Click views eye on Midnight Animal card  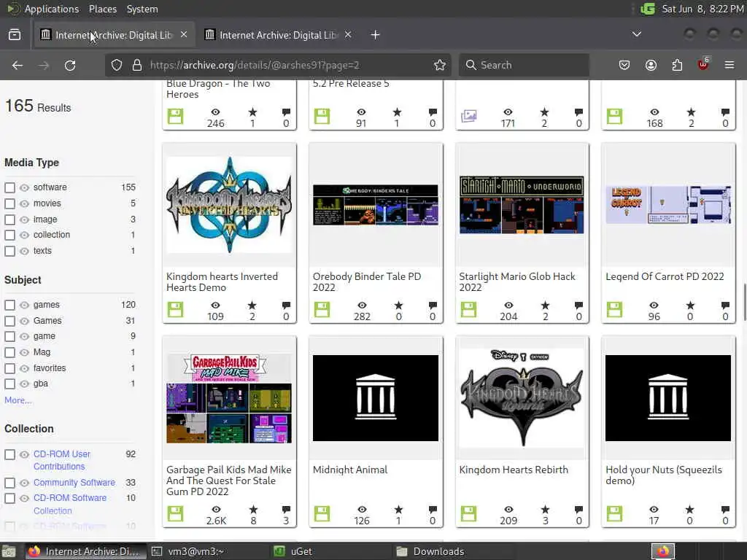(362, 510)
